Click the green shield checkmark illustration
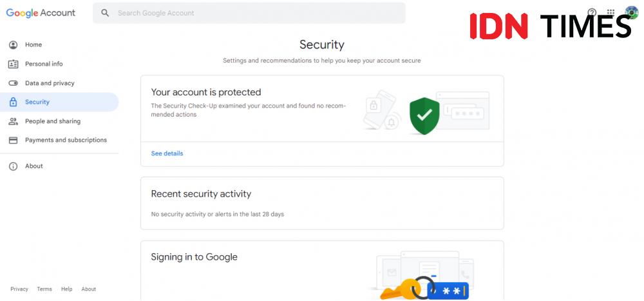The width and height of the screenshot is (644, 301). (424, 116)
